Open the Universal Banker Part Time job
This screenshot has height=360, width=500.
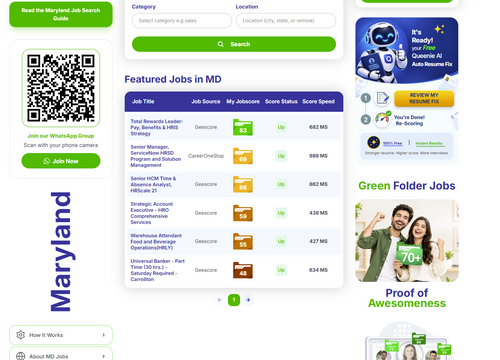pyautogui.click(x=157, y=270)
